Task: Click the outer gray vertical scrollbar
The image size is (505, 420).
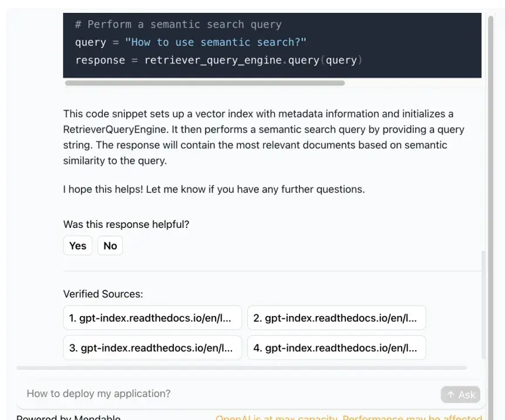Action: tap(491, 218)
